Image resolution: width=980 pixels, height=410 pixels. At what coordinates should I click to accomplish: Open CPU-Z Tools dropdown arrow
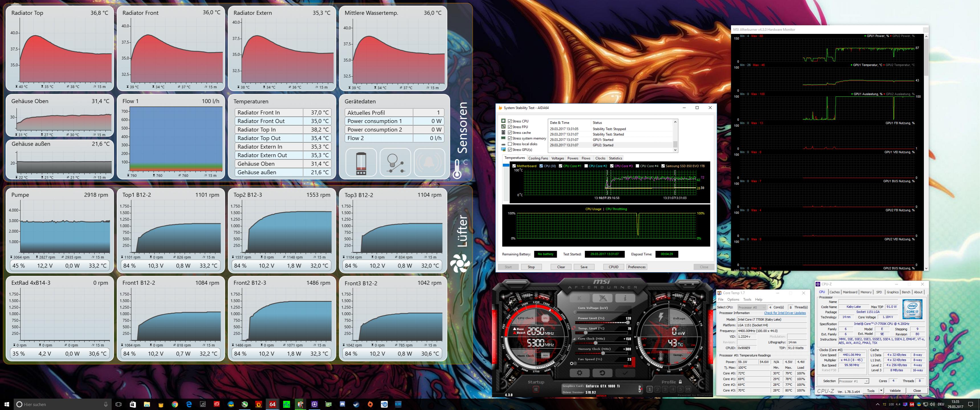881,391
